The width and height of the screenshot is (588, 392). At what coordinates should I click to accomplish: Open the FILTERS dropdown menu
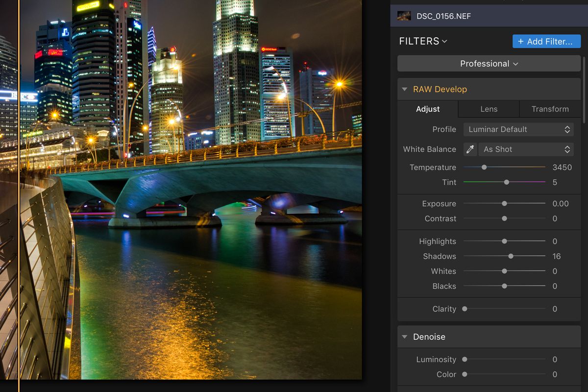pos(445,41)
